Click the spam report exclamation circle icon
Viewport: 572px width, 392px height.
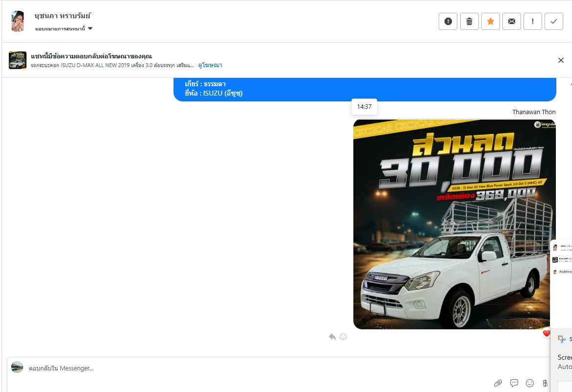(x=448, y=22)
